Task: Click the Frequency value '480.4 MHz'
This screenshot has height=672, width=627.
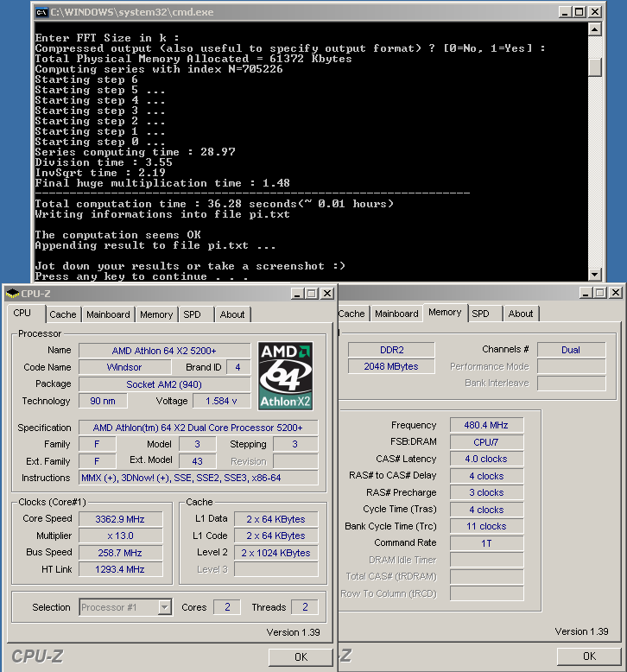Action: point(486,425)
